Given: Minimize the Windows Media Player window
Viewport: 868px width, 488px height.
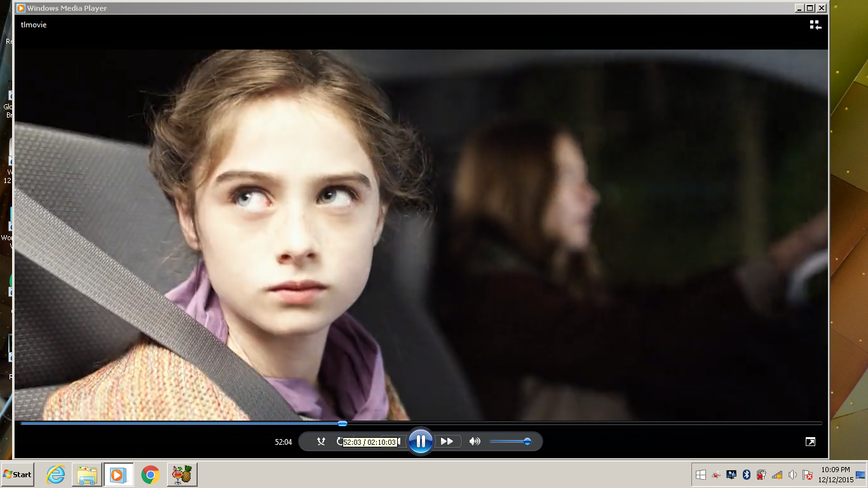Looking at the screenshot, I should 799,8.
